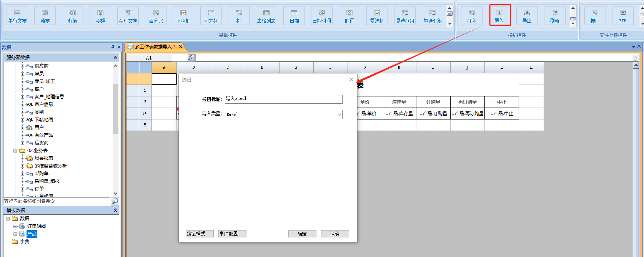Screen dimensions: 644x257
Task: Collapse the 服务器数据 panel section
Action: tap(115, 58)
